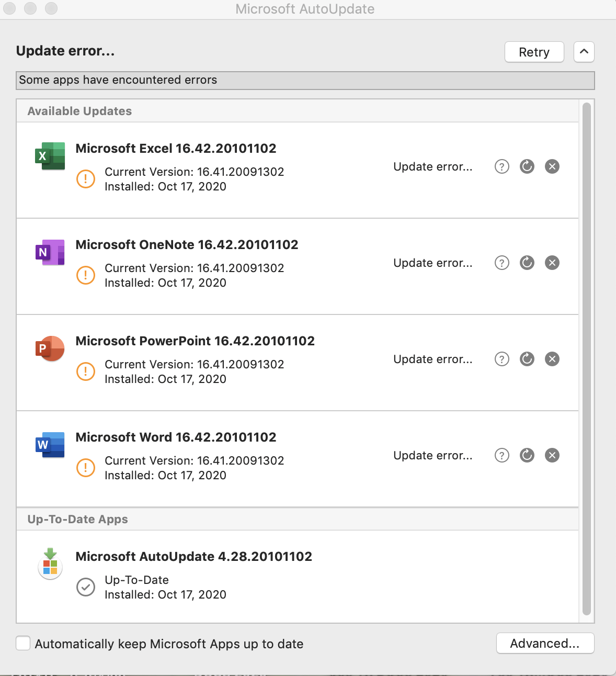This screenshot has width=616, height=676.
Task: Select Microsoft Word 16.42.20101102 title
Action: [x=176, y=437]
